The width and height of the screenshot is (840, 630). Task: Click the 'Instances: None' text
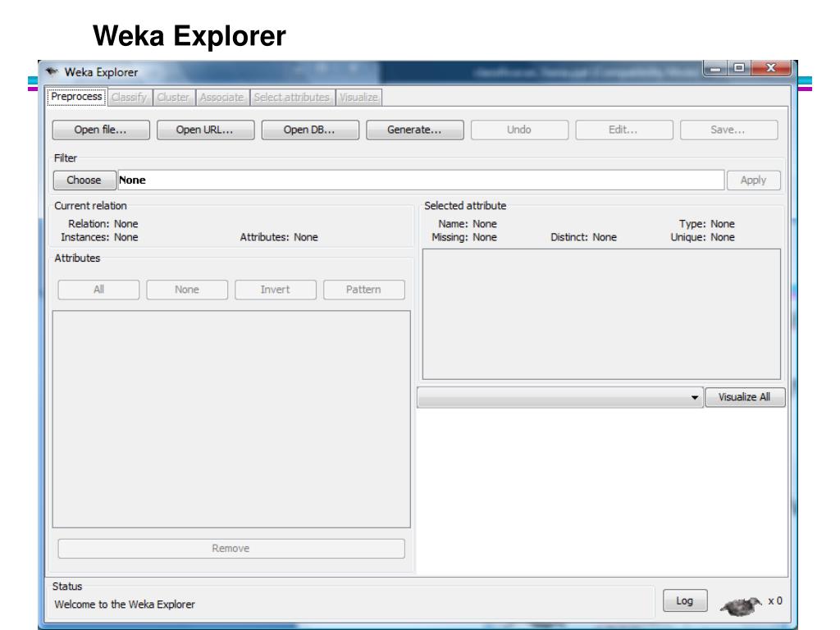pyautogui.click(x=99, y=237)
